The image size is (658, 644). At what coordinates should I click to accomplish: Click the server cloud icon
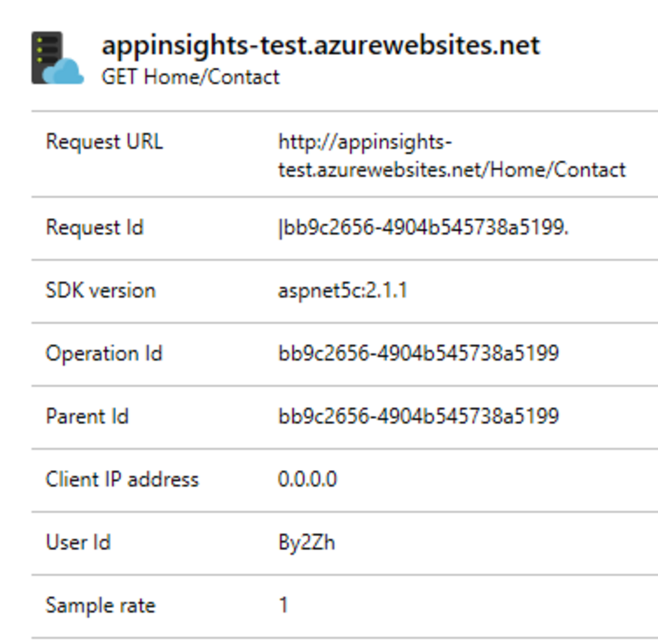click(x=57, y=58)
